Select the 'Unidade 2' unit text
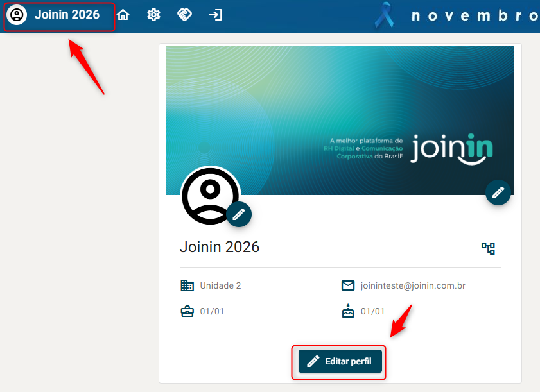 pyautogui.click(x=220, y=285)
